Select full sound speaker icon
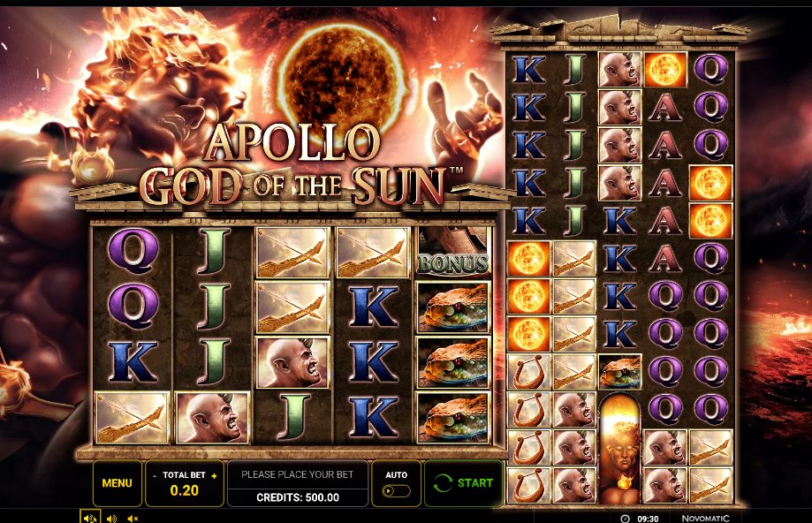The width and height of the screenshot is (812, 523). (89, 518)
